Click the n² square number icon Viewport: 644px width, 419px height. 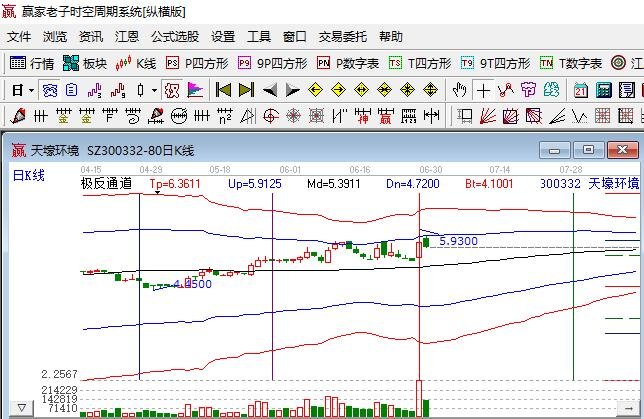225,117
